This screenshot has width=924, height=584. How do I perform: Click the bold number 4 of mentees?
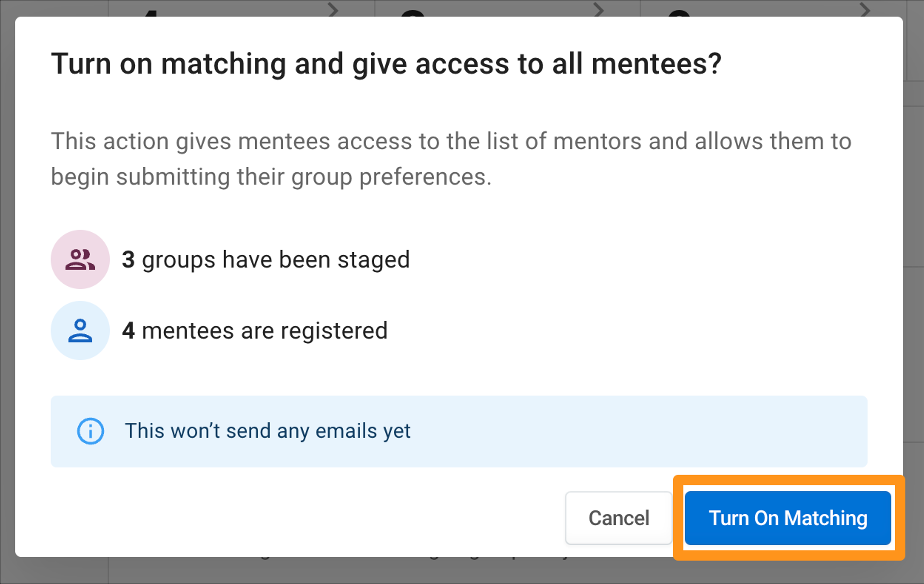(x=128, y=330)
